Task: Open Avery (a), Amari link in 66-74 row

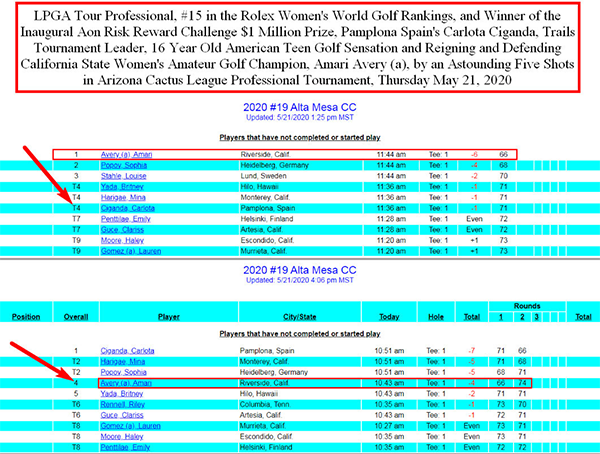Action: 126,383
